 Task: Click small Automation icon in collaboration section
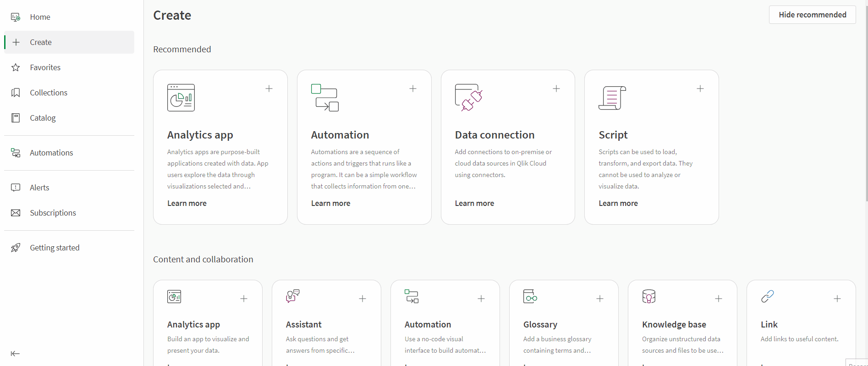[412, 296]
